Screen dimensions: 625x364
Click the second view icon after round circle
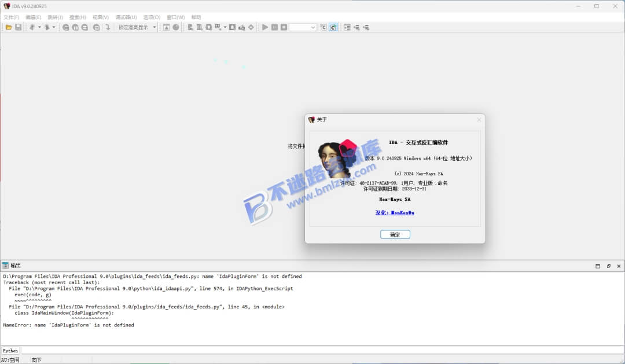(199, 28)
